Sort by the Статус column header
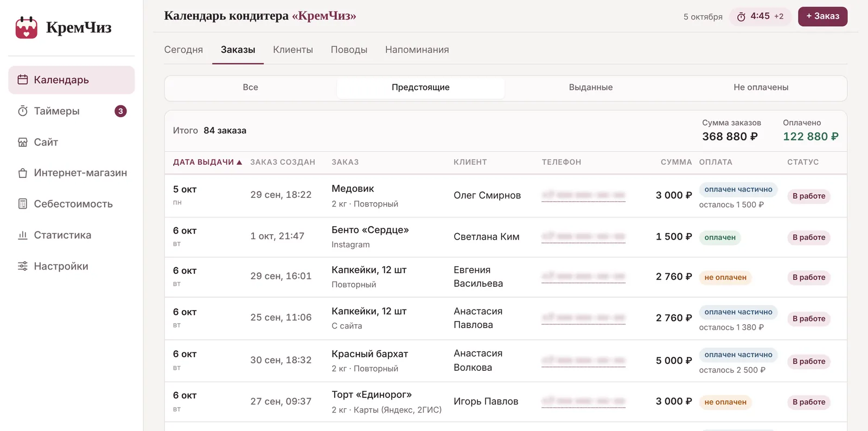 [803, 162]
